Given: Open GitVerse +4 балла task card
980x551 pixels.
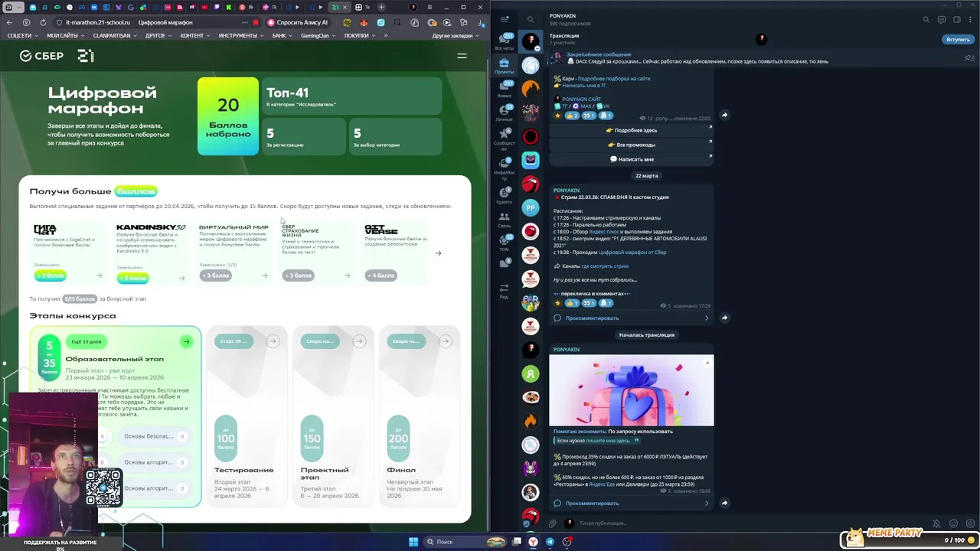Looking at the screenshot, I should click(x=397, y=253).
